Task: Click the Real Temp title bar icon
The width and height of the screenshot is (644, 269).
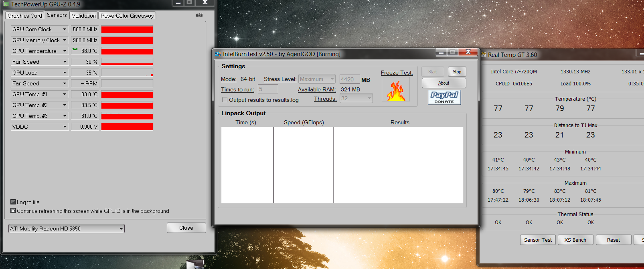Action: [484, 55]
